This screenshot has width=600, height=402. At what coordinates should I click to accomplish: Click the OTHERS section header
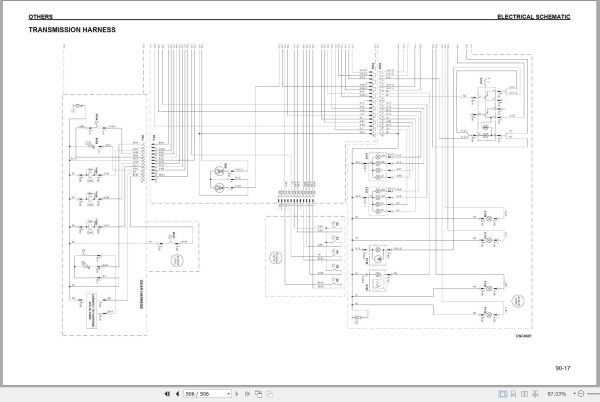pos(41,17)
